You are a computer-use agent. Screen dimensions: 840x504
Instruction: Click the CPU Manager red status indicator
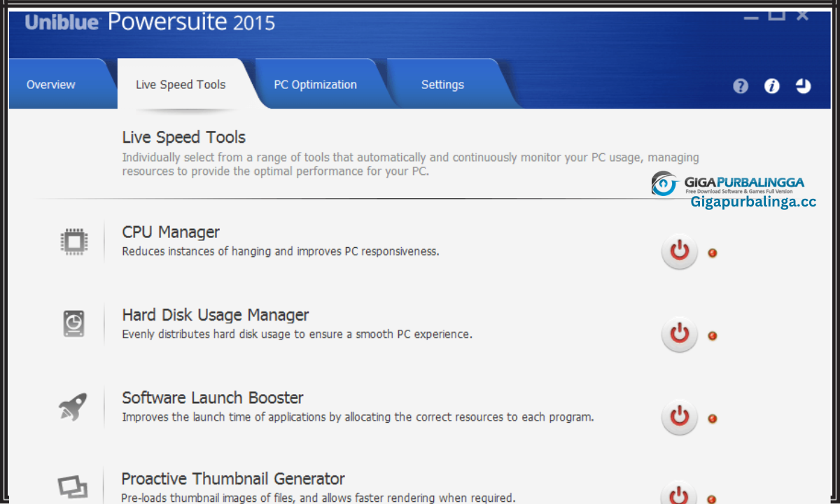tap(713, 253)
